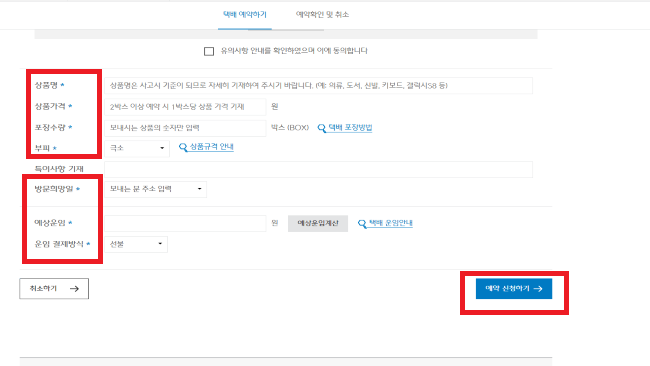
Task: Click the magnifier icon beside 택배 포장방법
Action: click(322, 128)
